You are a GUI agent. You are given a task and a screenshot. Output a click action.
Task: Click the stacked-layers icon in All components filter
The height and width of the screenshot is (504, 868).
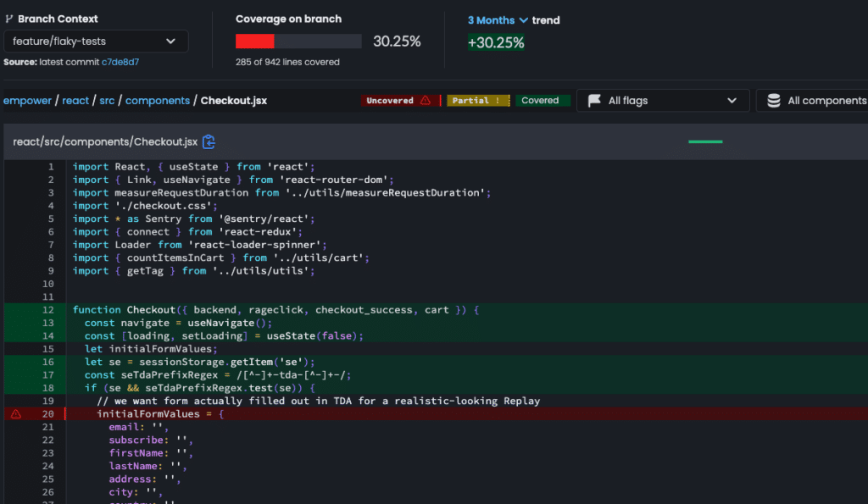click(772, 100)
